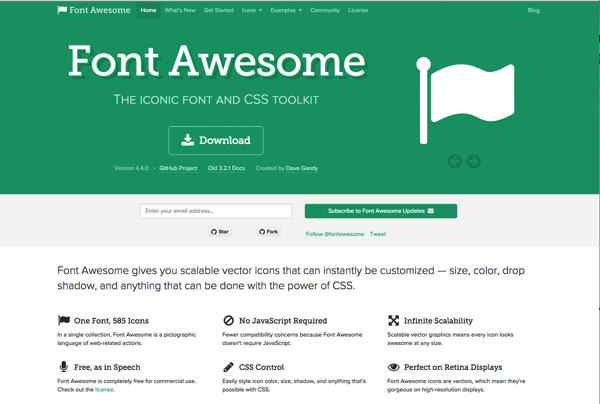Show next icon with right arrow circle

[x=473, y=161]
